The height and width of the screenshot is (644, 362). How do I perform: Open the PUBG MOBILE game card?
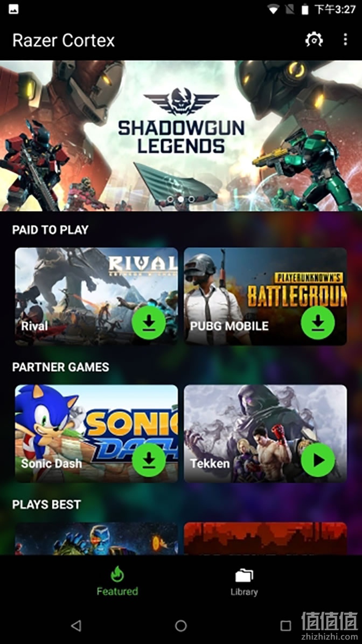265,296
